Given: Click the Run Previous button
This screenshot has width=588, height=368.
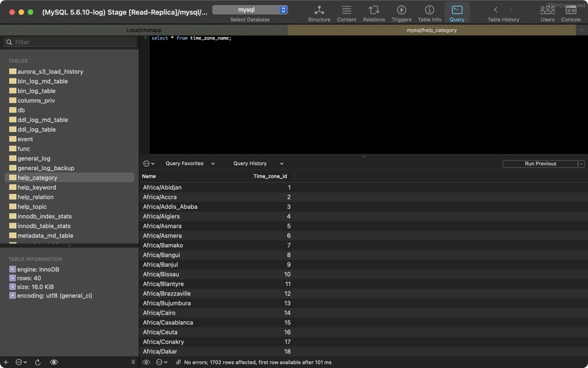Looking at the screenshot, I should (540, 164).
